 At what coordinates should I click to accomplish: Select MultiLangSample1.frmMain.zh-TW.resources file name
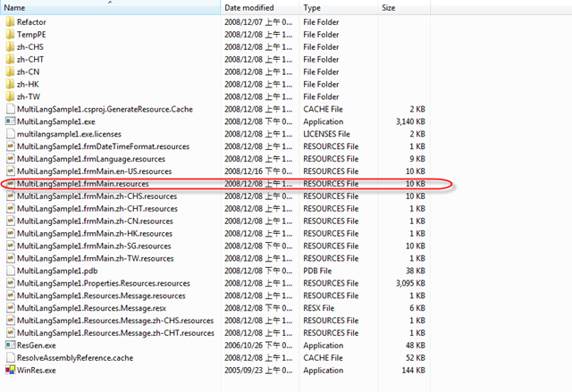point(96,258)
